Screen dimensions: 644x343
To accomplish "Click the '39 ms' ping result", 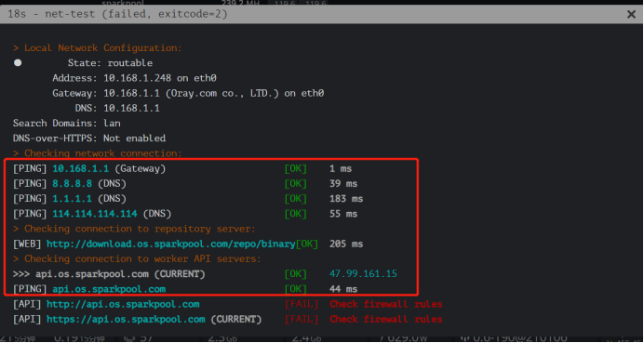I will (343, 184).
